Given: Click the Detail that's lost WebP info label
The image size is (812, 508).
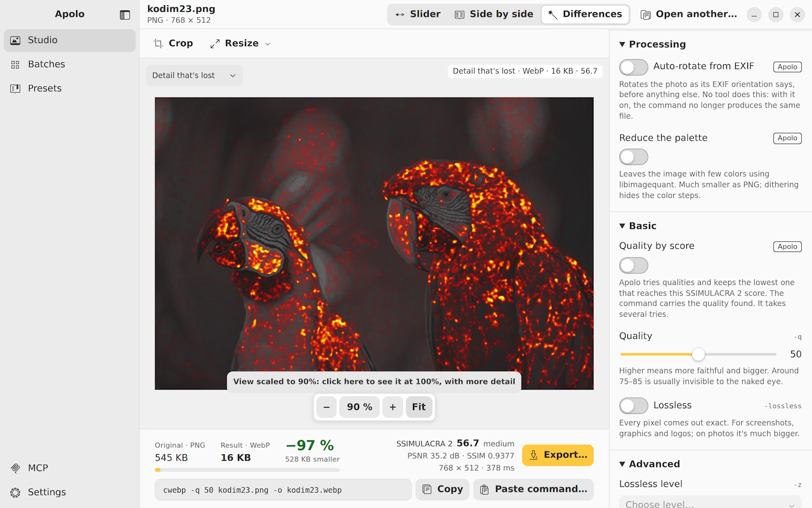Looking at the screenshot, I should point(525,71).
